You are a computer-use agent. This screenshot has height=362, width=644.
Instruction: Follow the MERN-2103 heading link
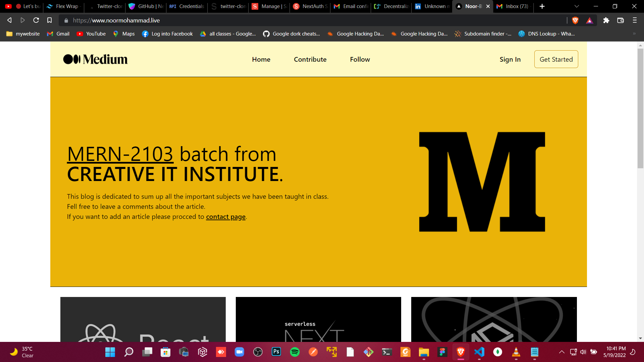pyautogui.click(x=120, y=154)
